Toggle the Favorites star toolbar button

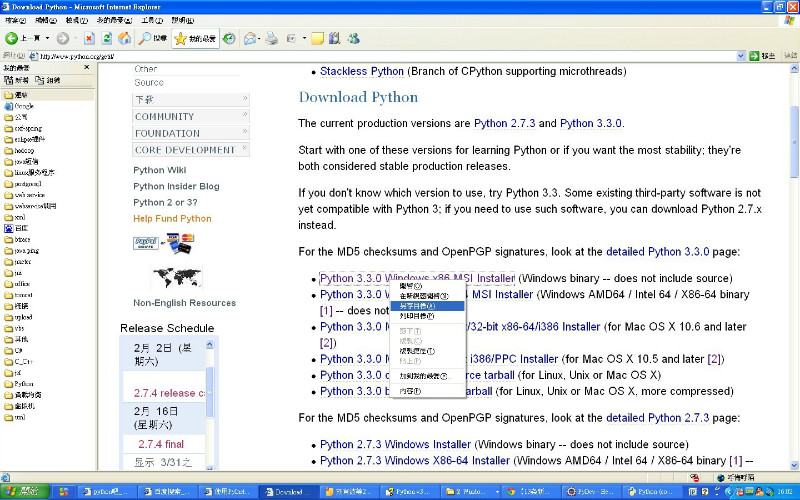pyautogui.click(x=195, y=39)
